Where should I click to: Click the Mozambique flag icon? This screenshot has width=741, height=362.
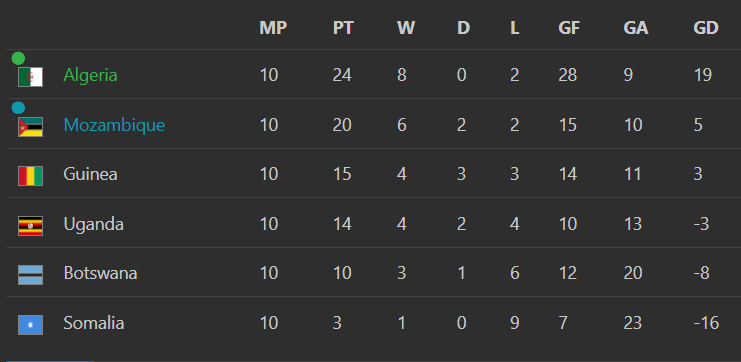point(30,127)
